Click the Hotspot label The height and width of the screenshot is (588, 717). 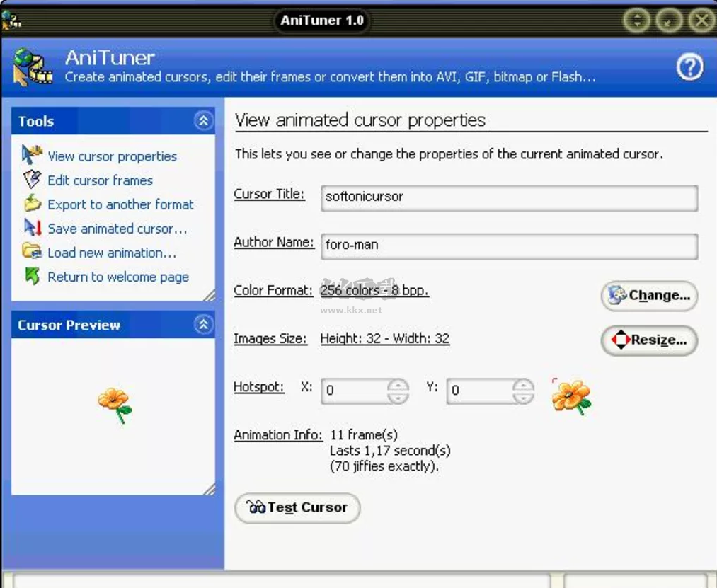259,387
